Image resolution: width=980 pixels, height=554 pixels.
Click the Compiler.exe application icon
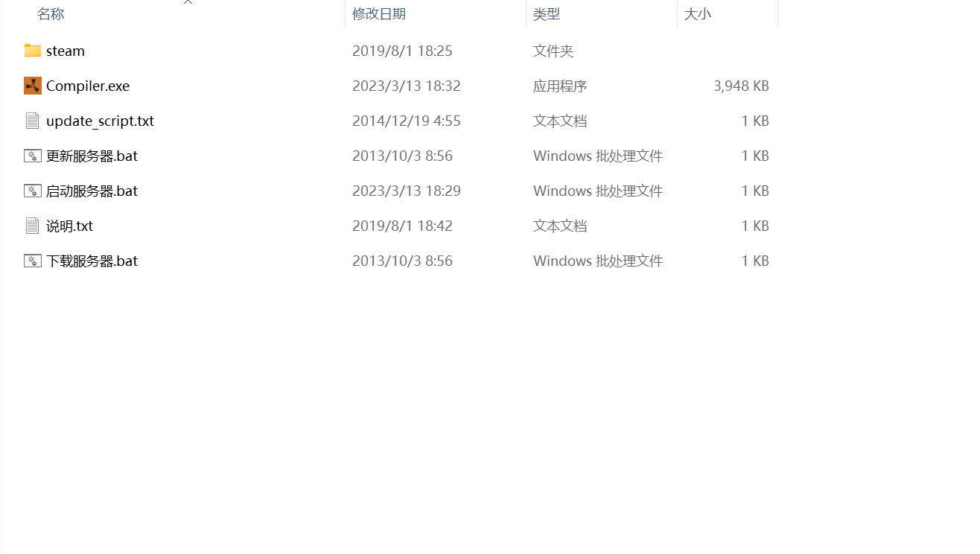click(x=32, y=86)
